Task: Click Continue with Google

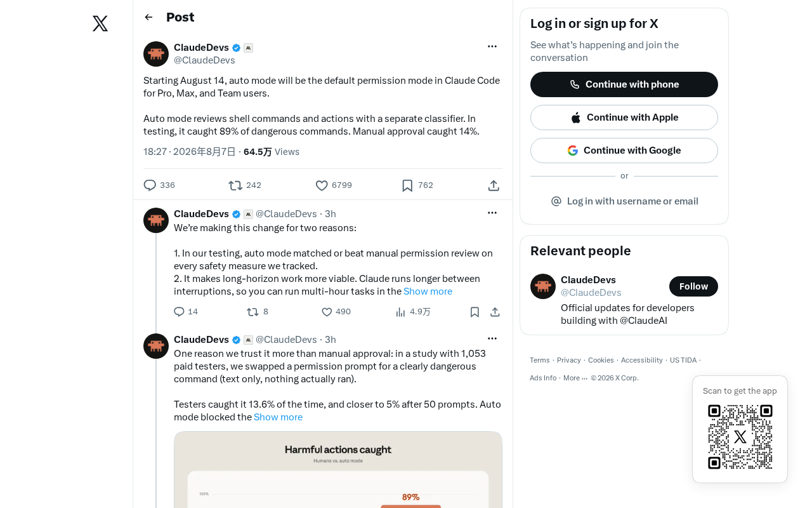Action: point(624,150)
